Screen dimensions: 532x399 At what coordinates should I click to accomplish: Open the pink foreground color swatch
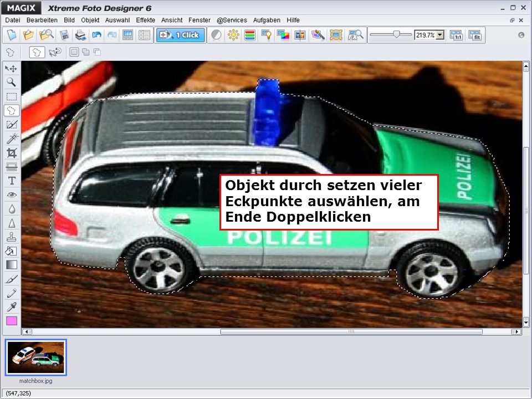(12, 321)
